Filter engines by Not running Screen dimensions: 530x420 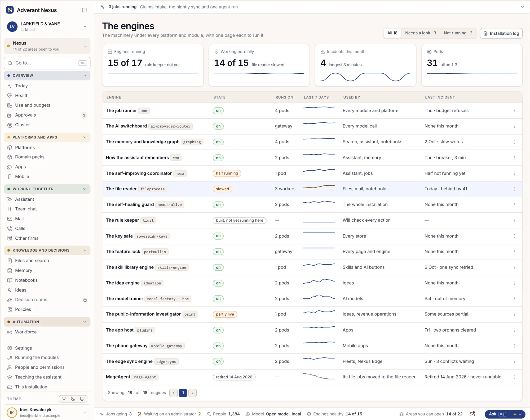tap(458, 33)
